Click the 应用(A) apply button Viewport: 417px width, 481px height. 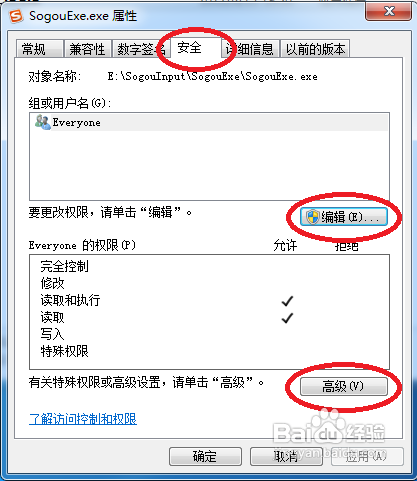[367, 456]
